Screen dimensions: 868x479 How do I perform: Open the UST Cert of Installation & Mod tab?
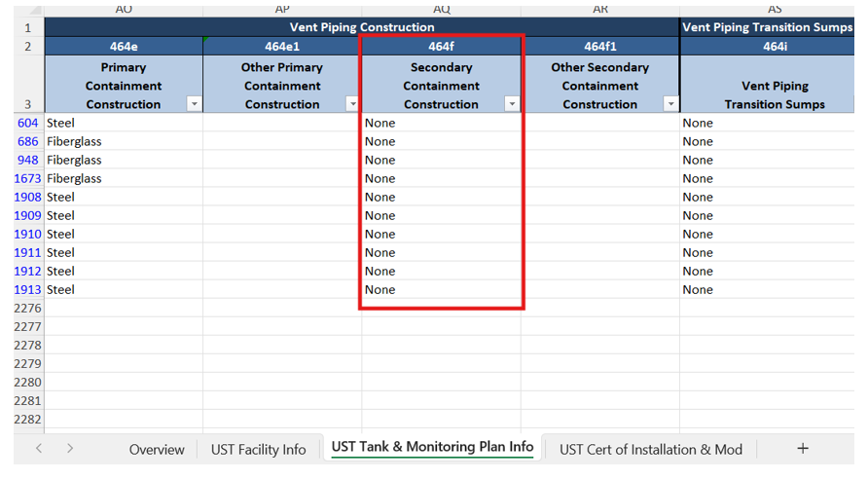point(650,450)
